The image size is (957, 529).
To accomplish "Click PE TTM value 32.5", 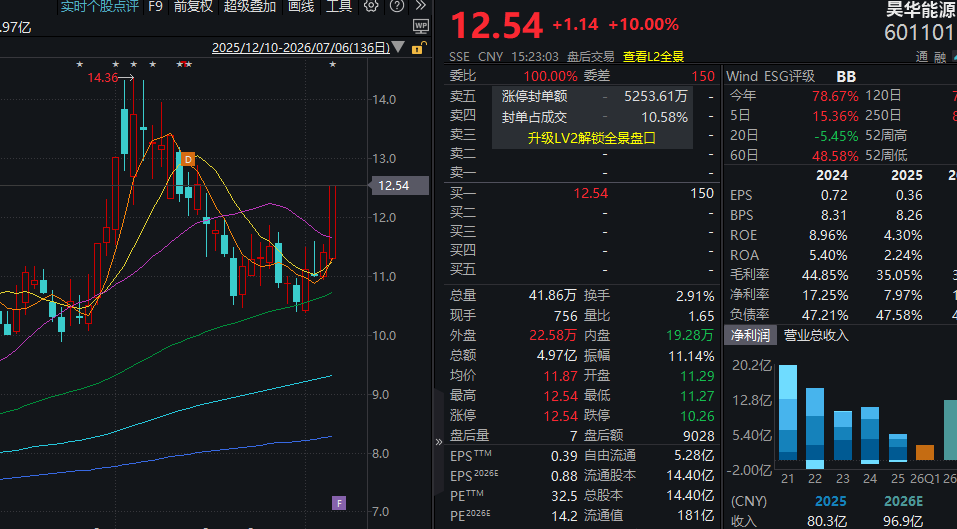I will pyautogui.click(x=564, y=496).
